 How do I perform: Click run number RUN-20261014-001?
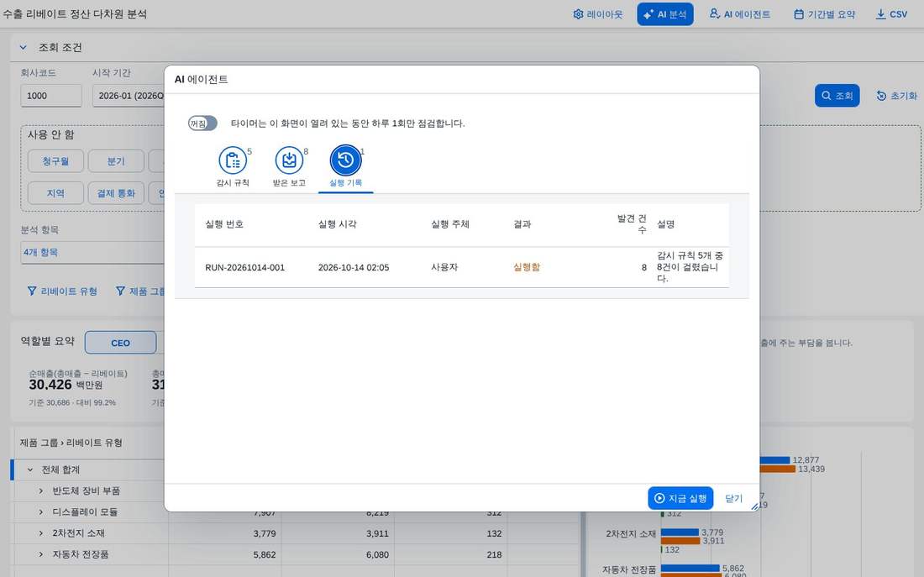[244, 268]
